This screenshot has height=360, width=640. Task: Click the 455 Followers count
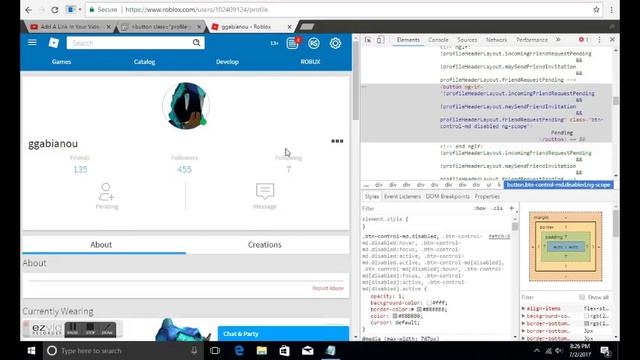coord(184,169)
